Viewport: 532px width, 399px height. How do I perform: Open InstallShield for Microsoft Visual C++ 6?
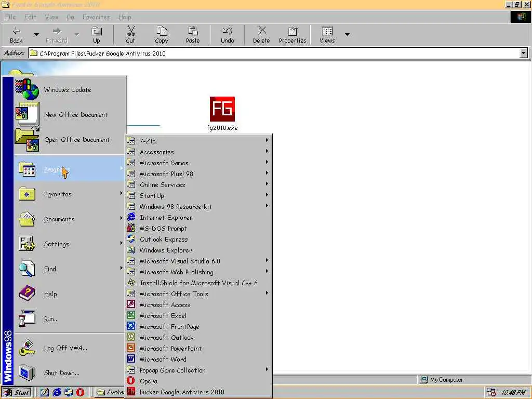pyautogui.click(x=198, y=283)
